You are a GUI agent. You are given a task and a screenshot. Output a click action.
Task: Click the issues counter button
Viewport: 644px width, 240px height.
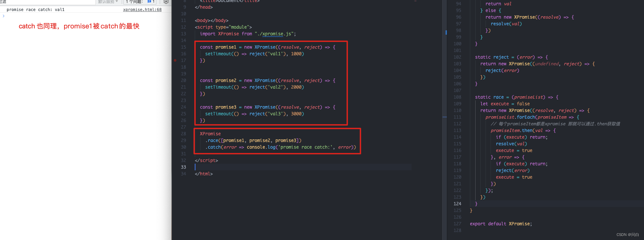[140, 2]
